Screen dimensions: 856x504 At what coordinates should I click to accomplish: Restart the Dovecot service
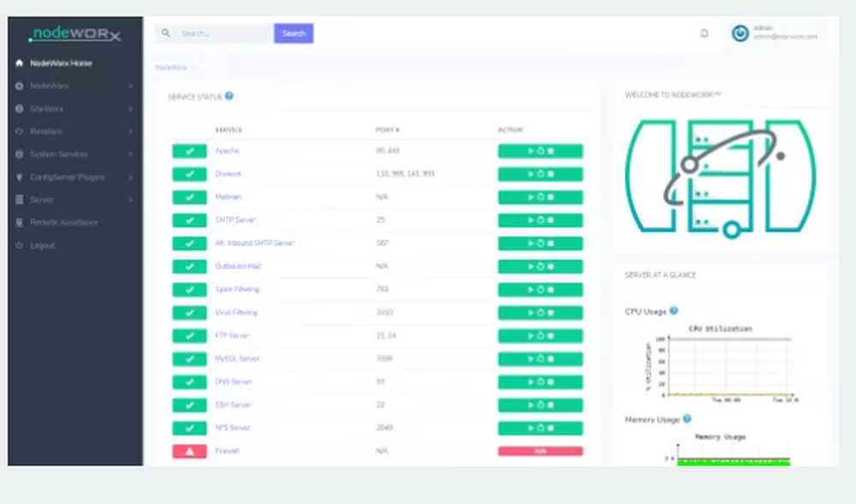(540, 174)
